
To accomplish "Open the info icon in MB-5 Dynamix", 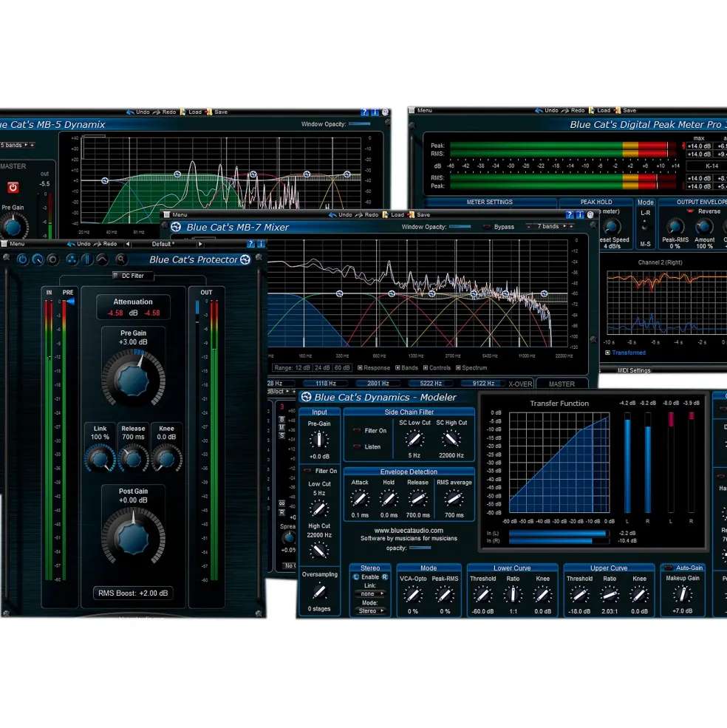I will click(x=375, y=112).
